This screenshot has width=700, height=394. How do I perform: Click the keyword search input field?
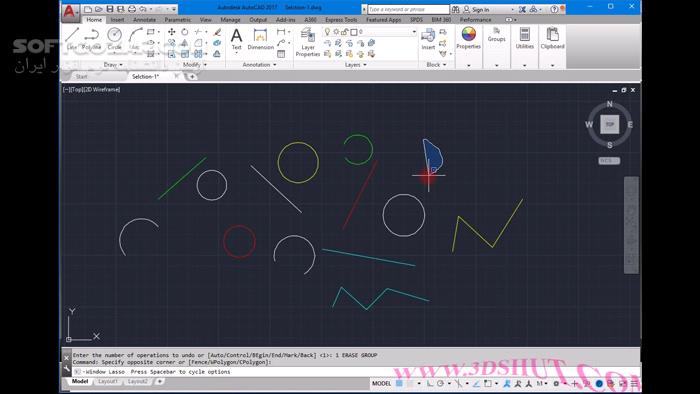tap(408, 9)
